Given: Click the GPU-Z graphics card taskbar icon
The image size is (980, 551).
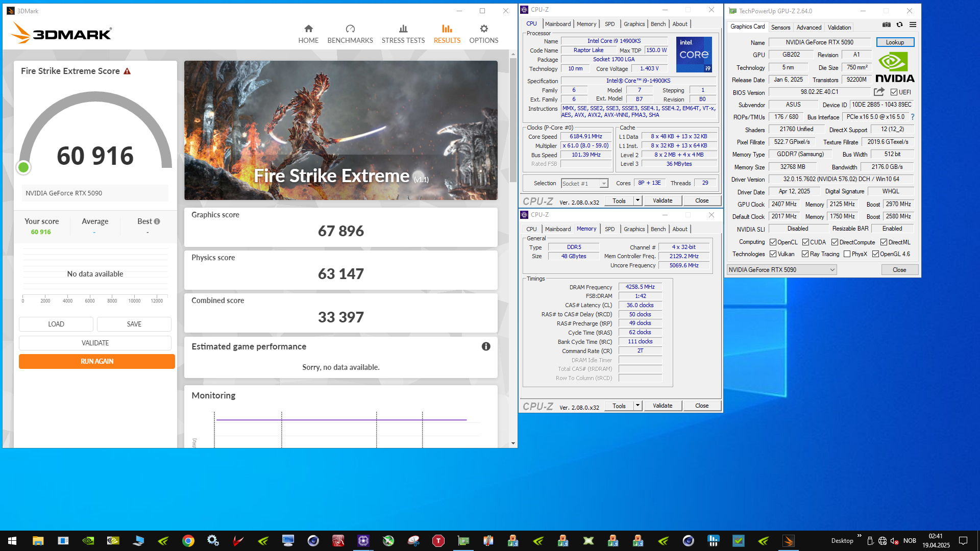Looking at the screenshot, I should (463, 541).
